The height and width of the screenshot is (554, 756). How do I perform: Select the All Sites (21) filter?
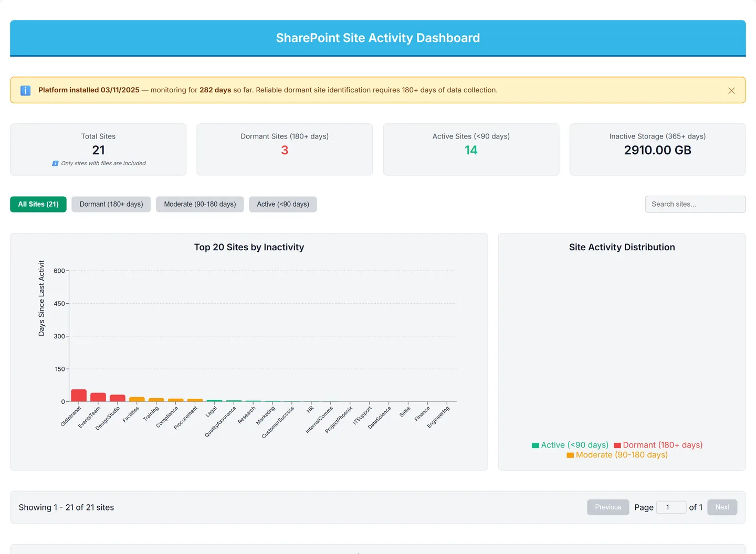point(38,204)
